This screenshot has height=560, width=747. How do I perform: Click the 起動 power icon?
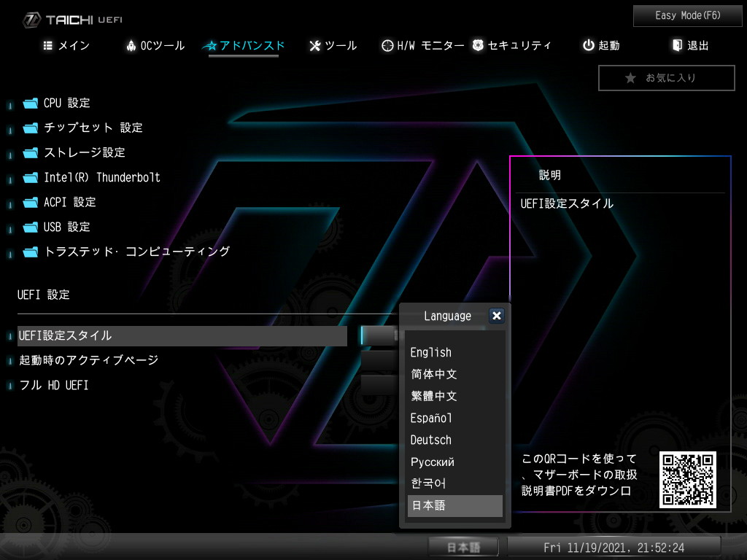coord(589,45)
